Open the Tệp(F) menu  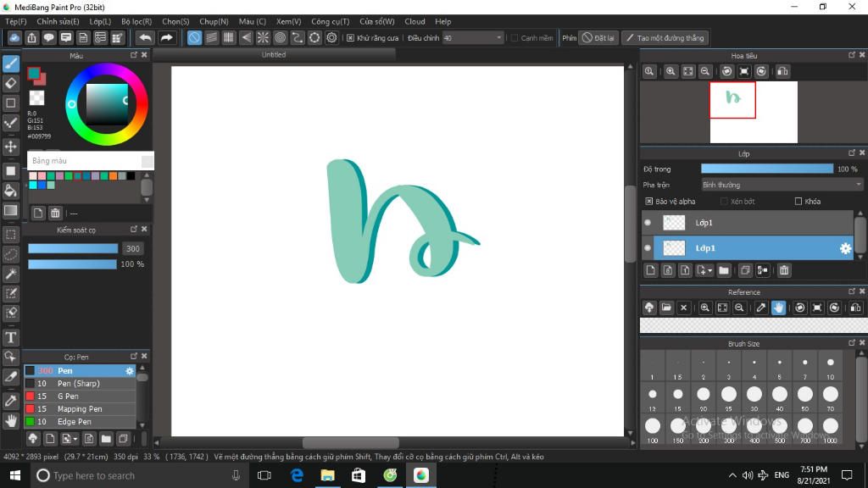16,21
